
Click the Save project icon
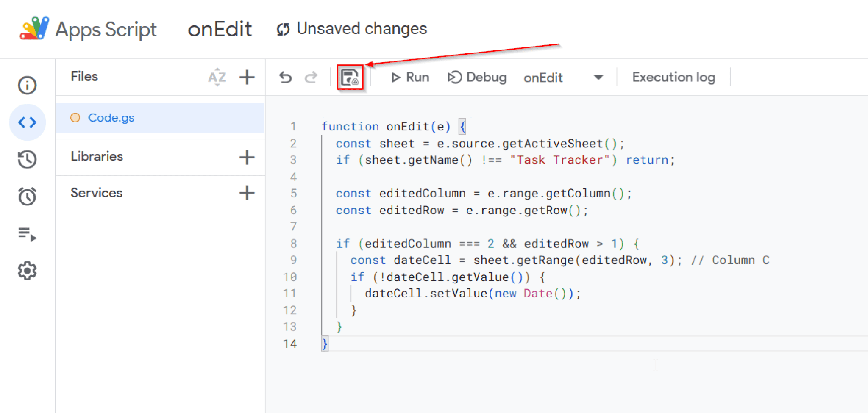click(350, 78)
